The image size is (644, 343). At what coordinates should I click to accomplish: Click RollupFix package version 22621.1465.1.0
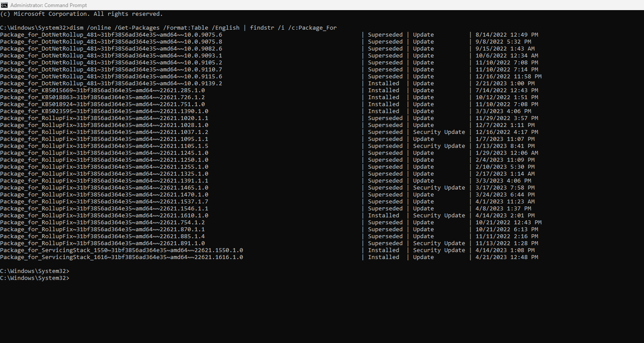click(x=104, y=188)
